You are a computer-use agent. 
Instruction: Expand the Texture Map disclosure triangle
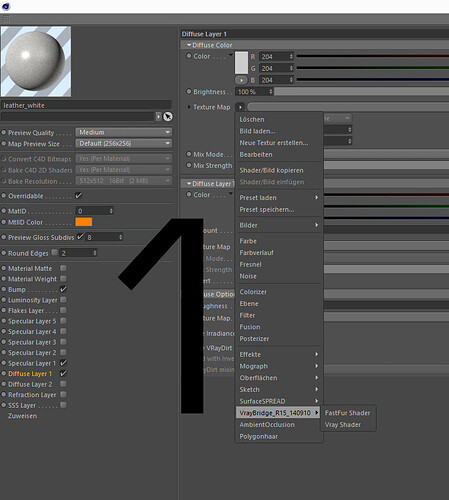(x=189, y=107)
